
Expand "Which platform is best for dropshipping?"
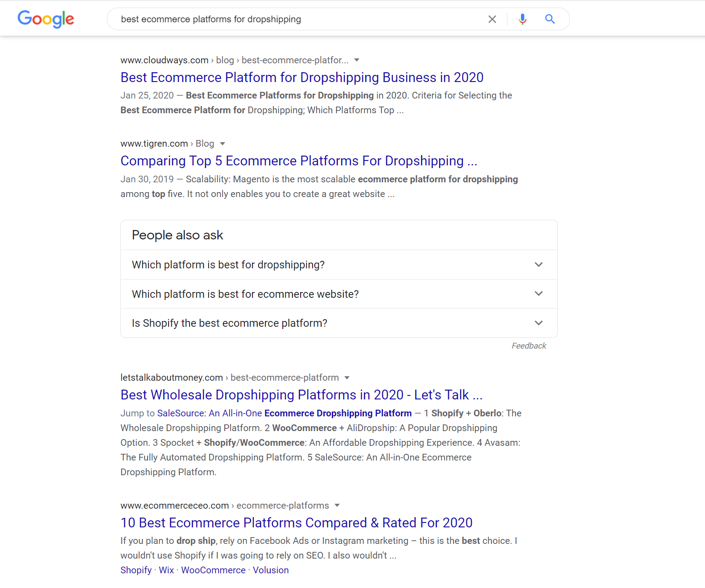339,265
